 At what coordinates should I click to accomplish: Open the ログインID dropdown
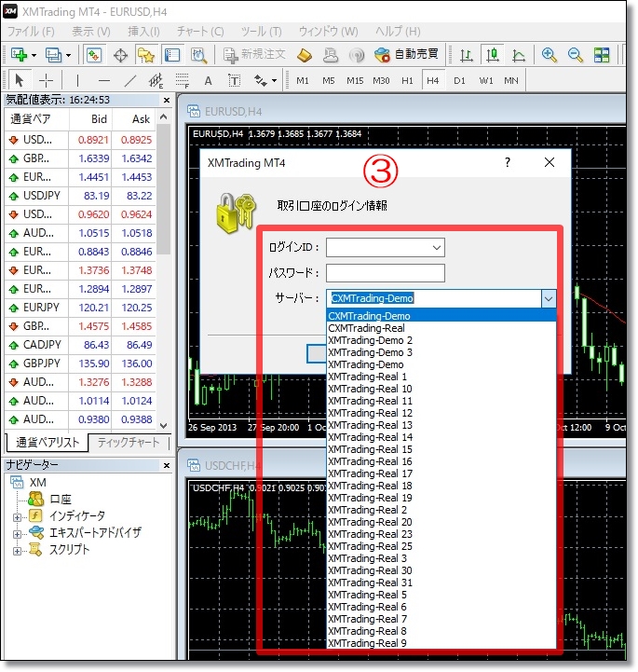click(x=436, y=248)
